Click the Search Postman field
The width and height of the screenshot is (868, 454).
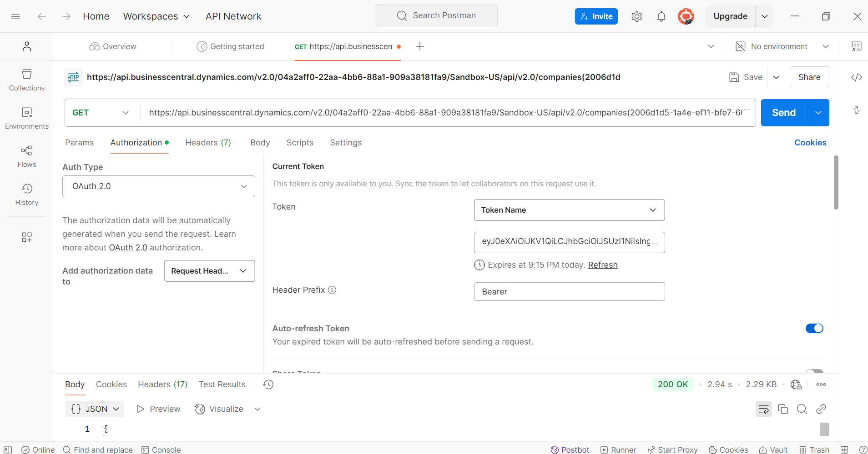tap(436, 16)
